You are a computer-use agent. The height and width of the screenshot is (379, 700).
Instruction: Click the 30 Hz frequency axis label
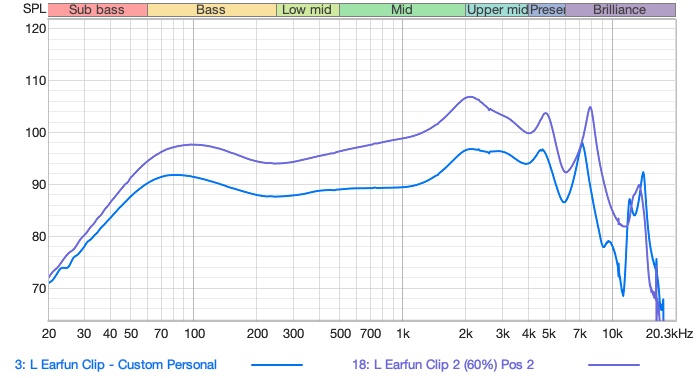coord(84,333)
